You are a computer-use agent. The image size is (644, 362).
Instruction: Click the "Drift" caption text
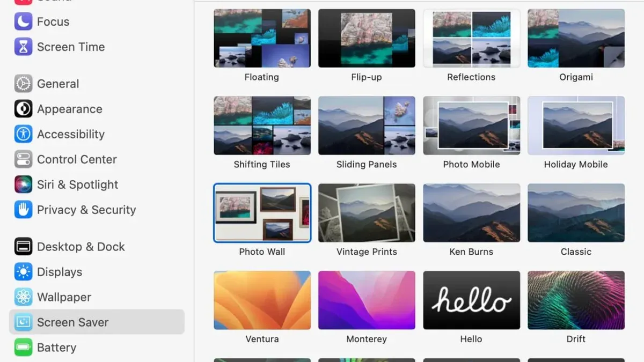[x=576, y=339]
